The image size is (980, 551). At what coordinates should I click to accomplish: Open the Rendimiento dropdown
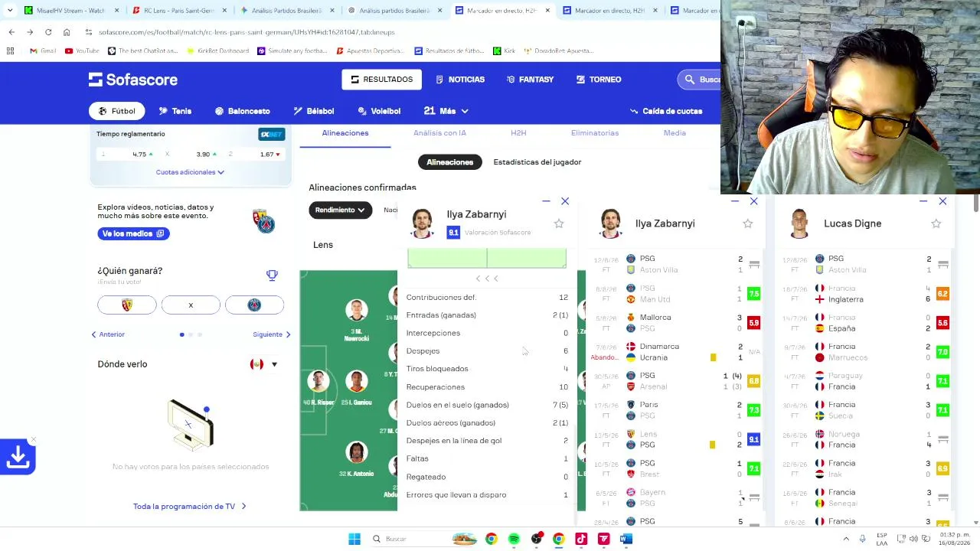point(340,210)
